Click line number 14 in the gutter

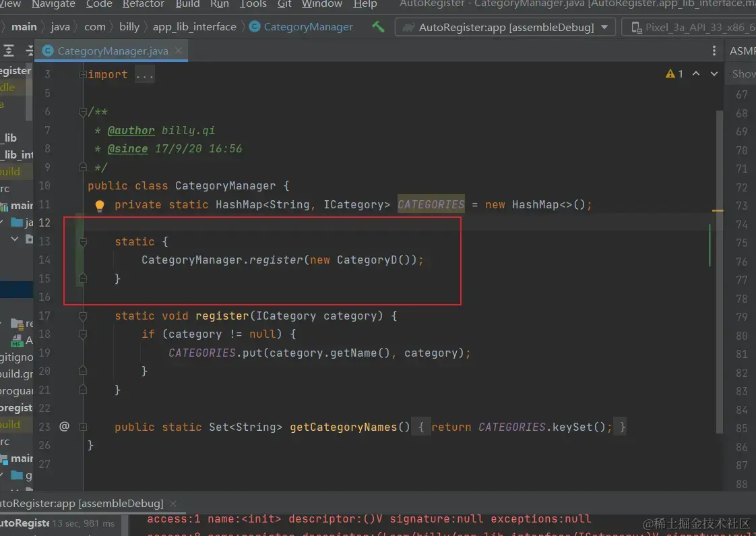[44, 260]
